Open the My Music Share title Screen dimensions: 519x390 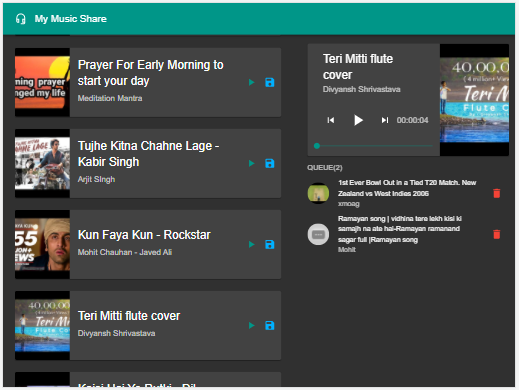tap(71, 19)
